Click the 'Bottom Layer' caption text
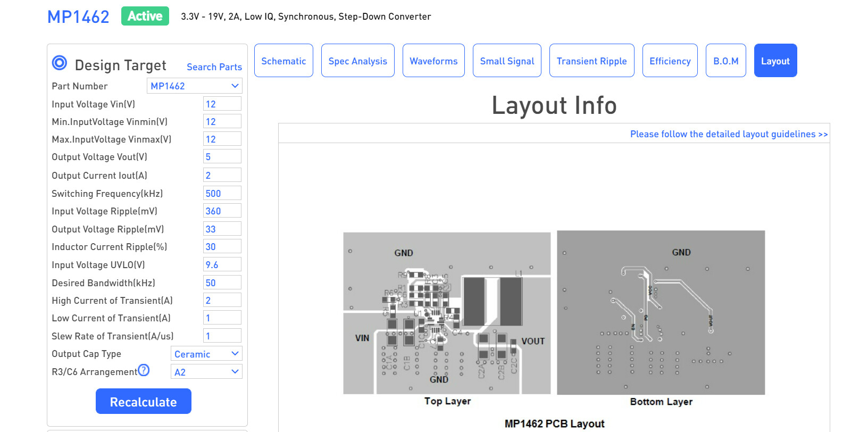Screen dimensions: 868x432 (661, 402)
